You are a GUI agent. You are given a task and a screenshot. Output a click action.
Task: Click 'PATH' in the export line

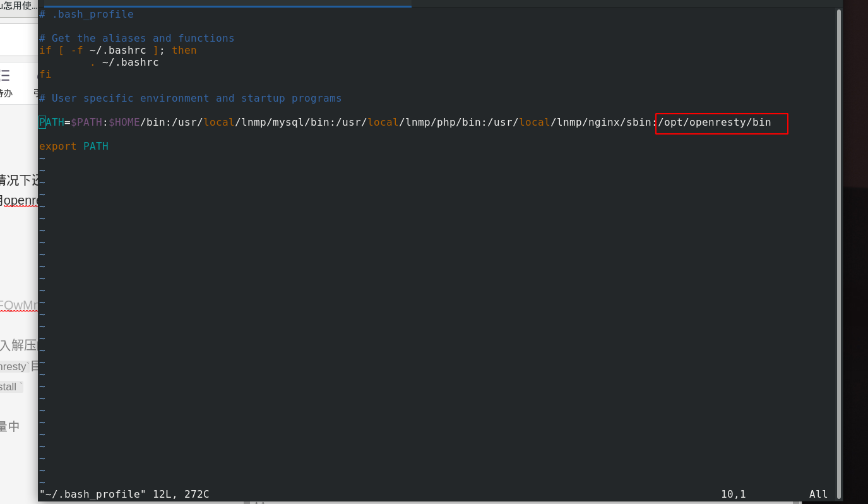(x=96, y=146)
